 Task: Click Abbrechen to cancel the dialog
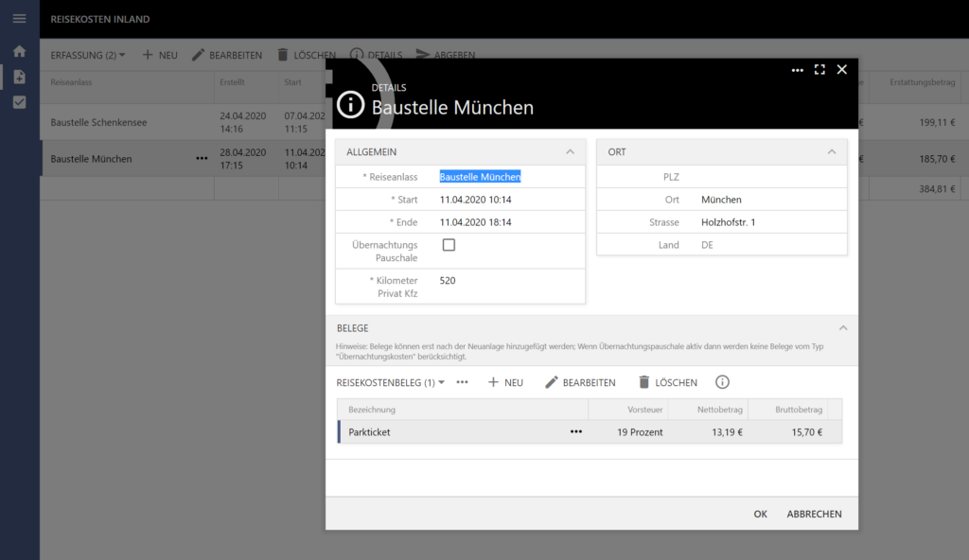coord(814,514)
